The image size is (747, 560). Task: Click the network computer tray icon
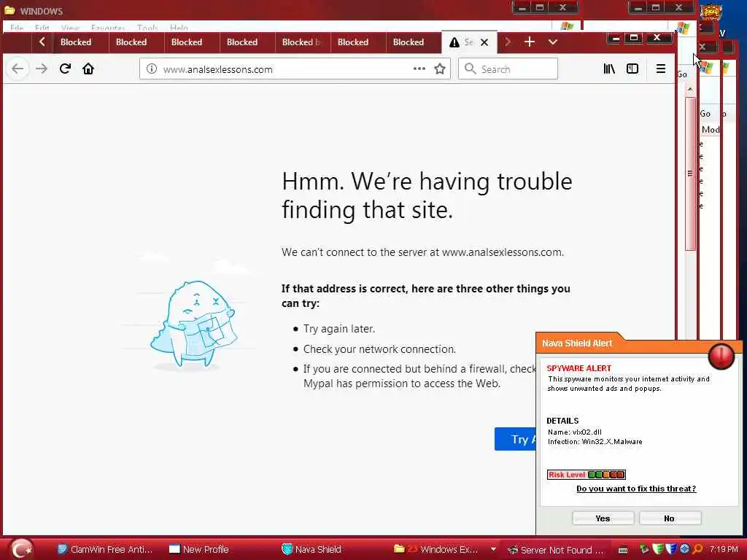click(644, 550)
